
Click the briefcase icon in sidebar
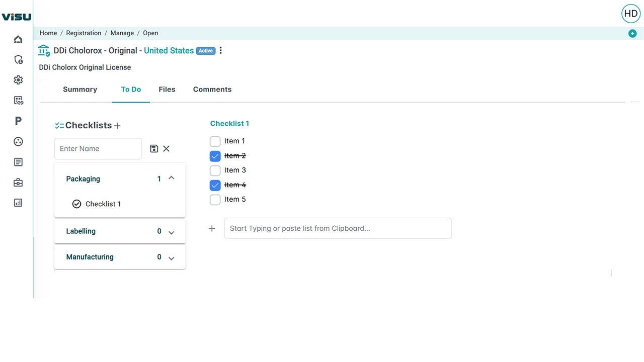[18, 183]
